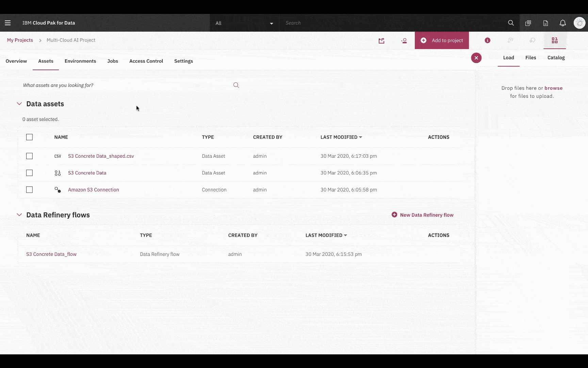Screen dimensions: 588x368
Task: Check the S3 Concrete Data row
Action: click(x=30, y=173)
